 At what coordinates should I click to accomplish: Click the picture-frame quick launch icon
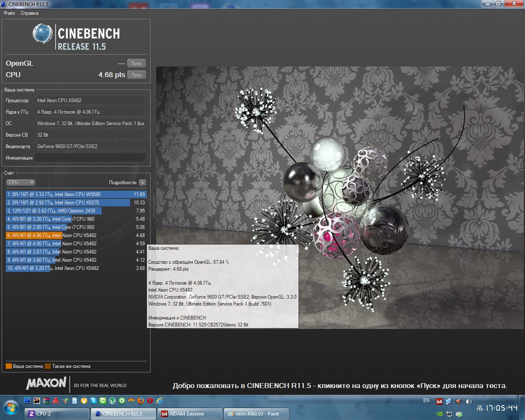(x=37, y=401)
